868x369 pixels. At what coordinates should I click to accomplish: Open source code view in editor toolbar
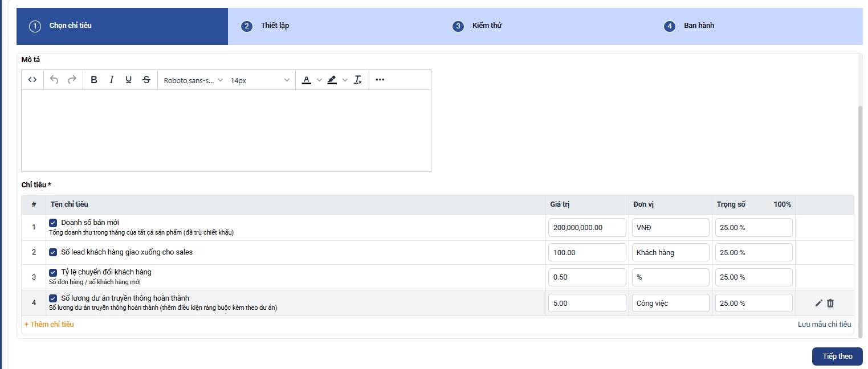[x=32, y=80]
